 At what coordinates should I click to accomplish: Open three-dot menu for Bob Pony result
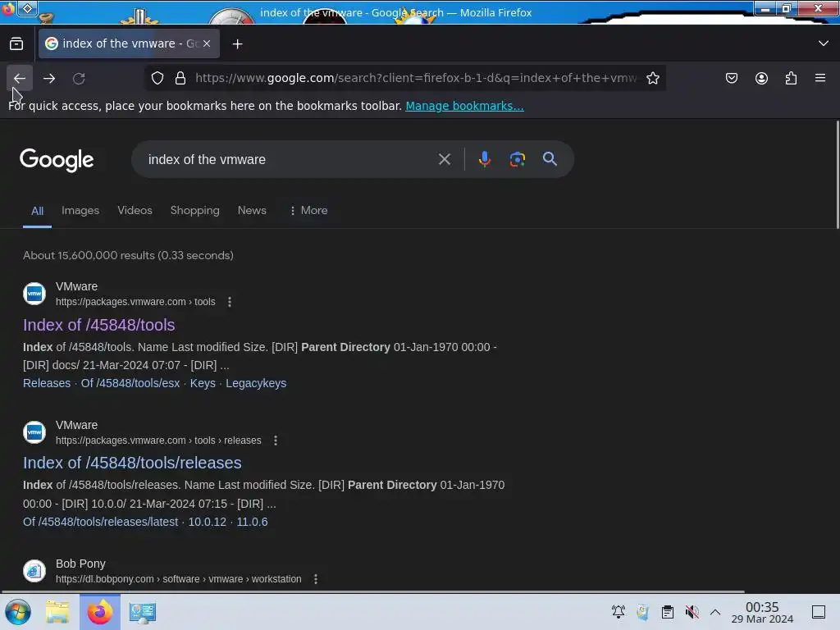coord(316,579)
